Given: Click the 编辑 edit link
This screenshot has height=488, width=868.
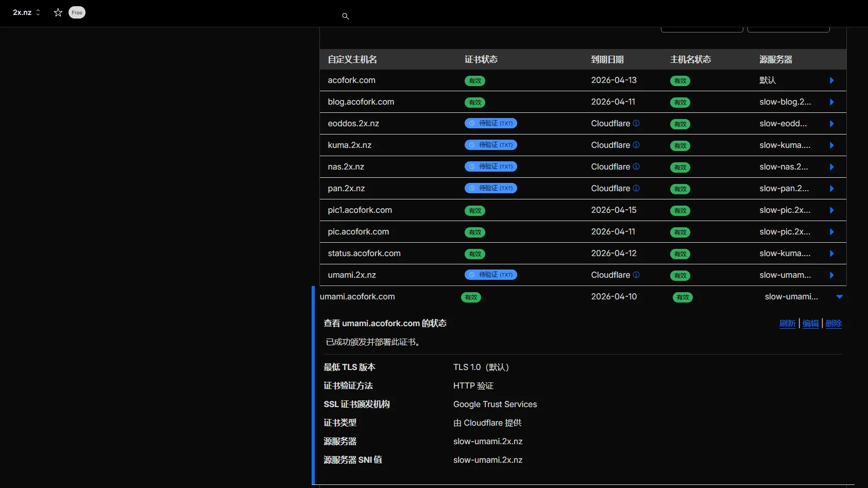Looking at the screenshot, I should coord(810,324).
